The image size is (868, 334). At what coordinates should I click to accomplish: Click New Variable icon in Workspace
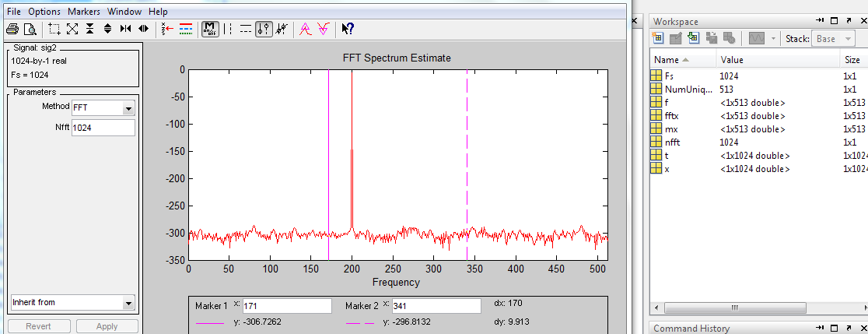658,38
